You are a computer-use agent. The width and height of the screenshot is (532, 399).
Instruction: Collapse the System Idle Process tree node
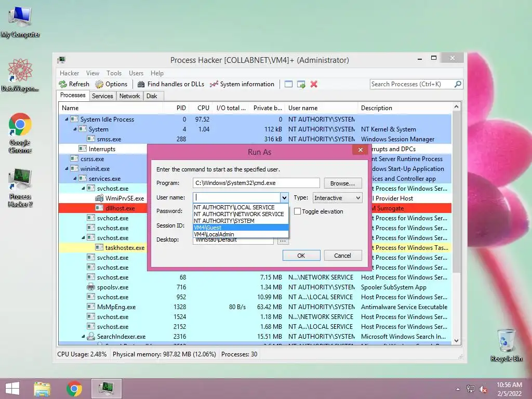click(66, 119)
